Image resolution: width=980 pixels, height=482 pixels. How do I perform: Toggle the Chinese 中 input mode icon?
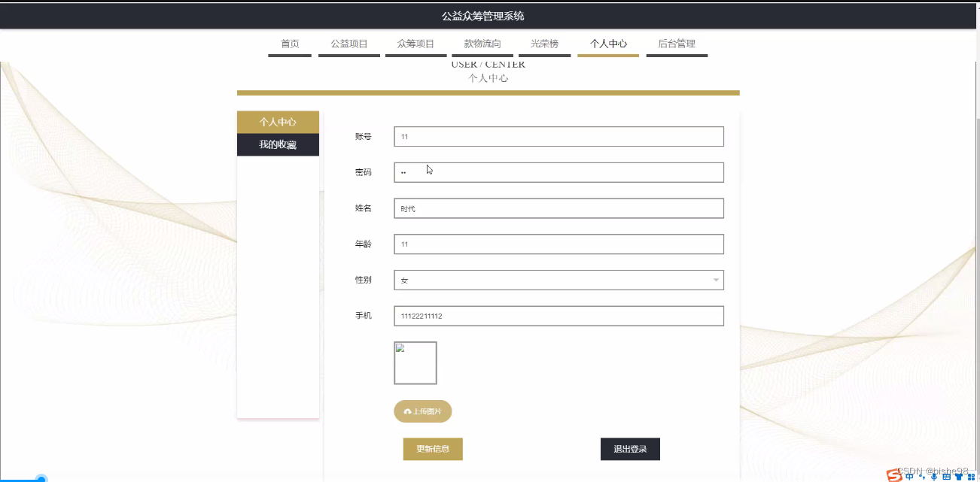pos(910,475)
